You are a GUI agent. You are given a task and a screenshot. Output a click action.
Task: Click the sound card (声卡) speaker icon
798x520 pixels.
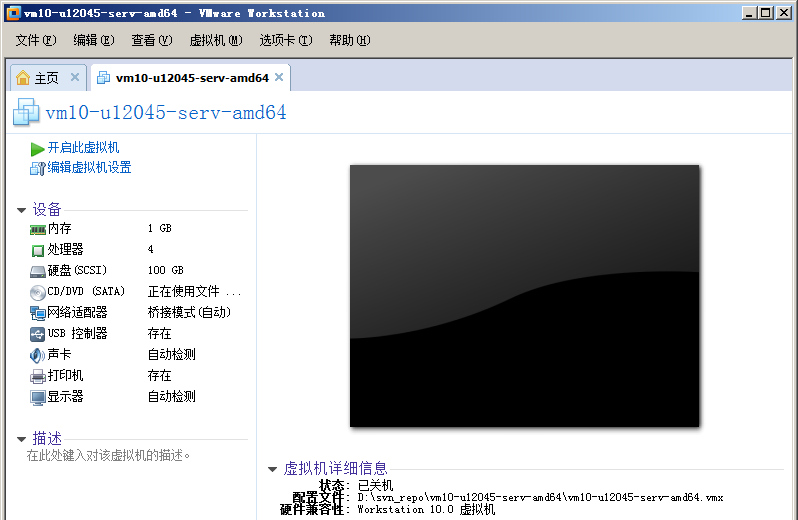coord(37,355)
